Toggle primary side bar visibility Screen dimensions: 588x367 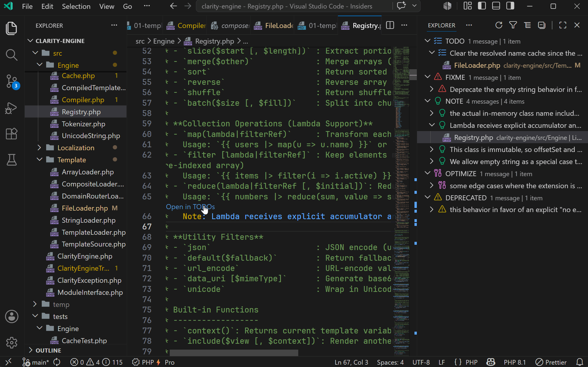(x=482, y=6)
